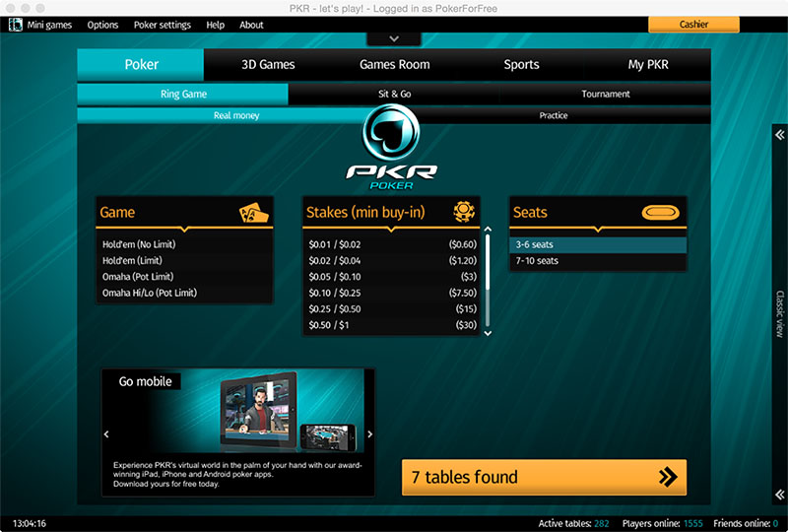Open the Poker settings menu
788x532 pixels.
163,25
